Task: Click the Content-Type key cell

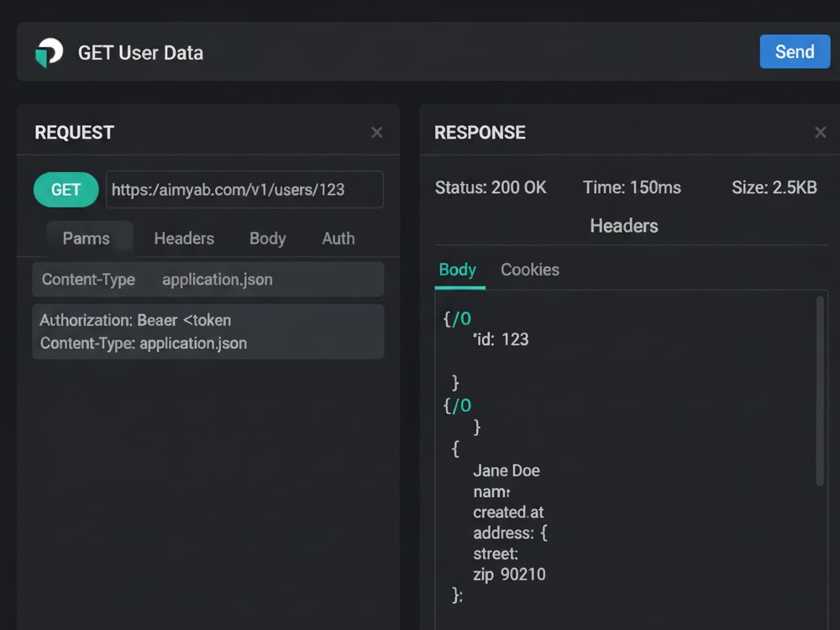Action: [x=88, y=279]
